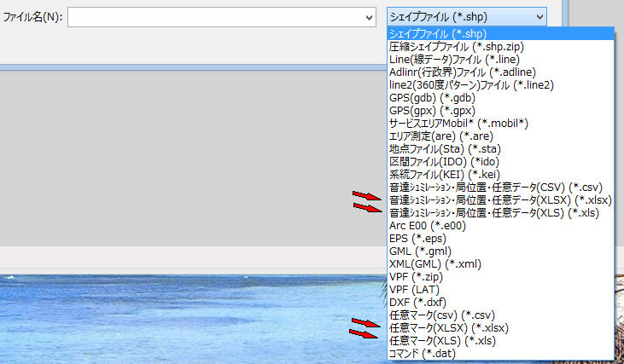The image size is (624, 364).
Task: Select EPS (*.eps) format
Action: click(x=417, y=239)
